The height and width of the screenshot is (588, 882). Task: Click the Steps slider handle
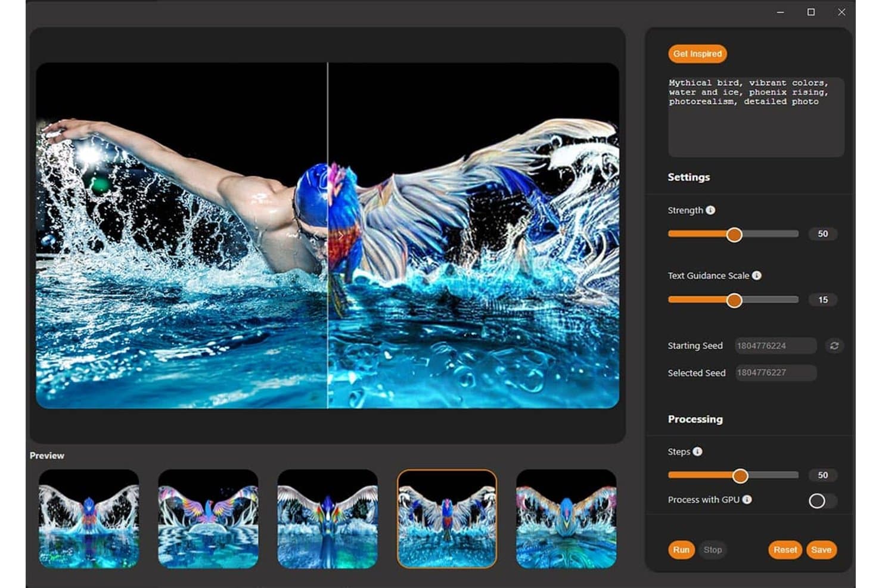[740, 475]
